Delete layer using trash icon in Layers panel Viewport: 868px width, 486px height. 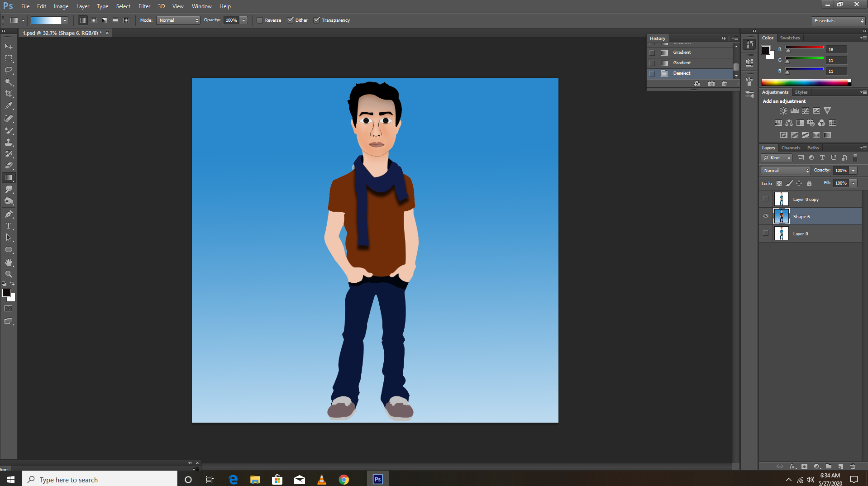click(x=853, y=466)
